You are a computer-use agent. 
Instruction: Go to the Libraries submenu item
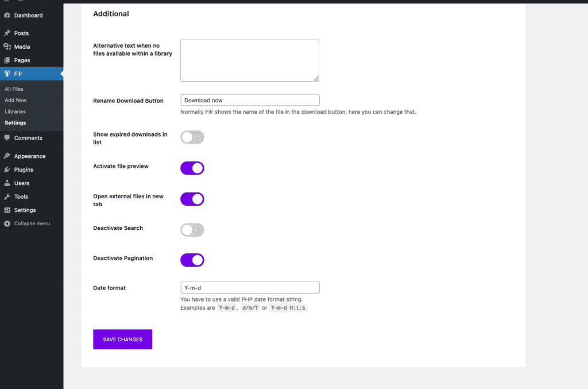16,111
